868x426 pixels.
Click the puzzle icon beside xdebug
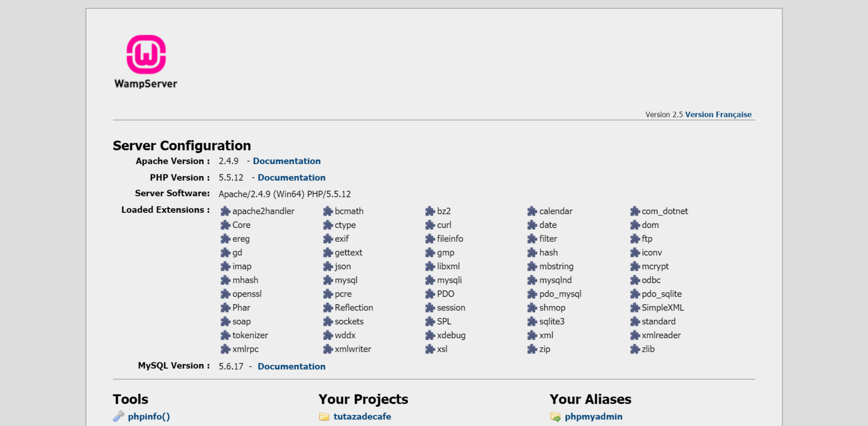430,335
